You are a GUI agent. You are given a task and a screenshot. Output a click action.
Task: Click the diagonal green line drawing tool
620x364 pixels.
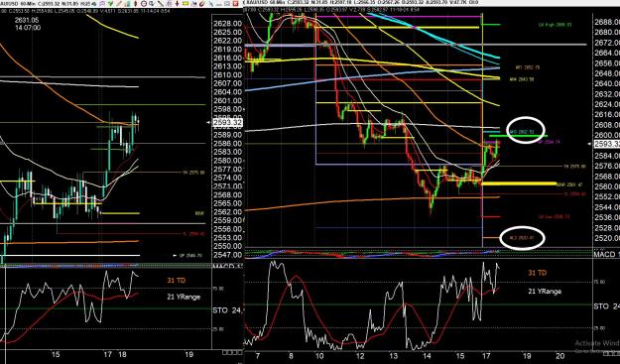point(160,3)
